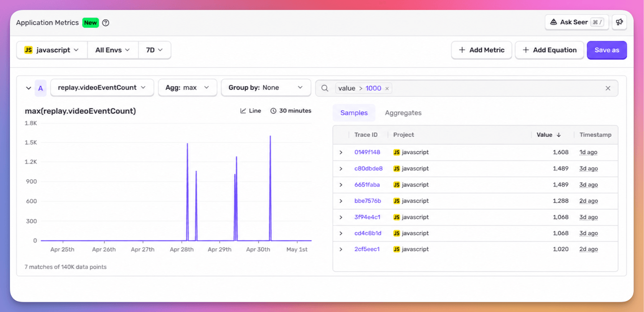644x312 pixels.
Task: Open the Agg: max dropdown
Action: 187,87
